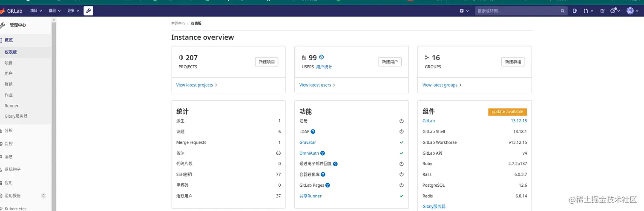Click the 管理中心 breadcrumb link
Image resolution: width=644 pixels, height=211 pixels.
178,23
